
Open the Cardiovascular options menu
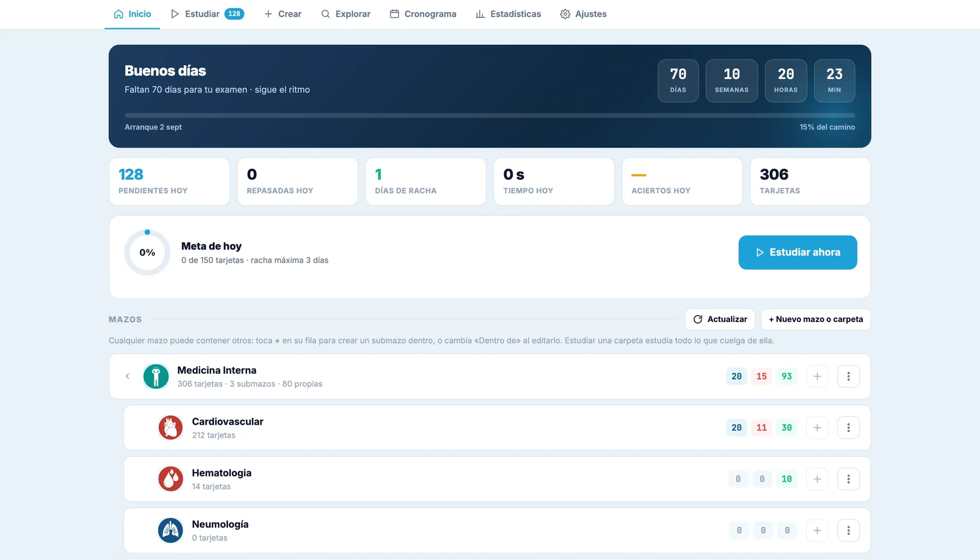848,428
